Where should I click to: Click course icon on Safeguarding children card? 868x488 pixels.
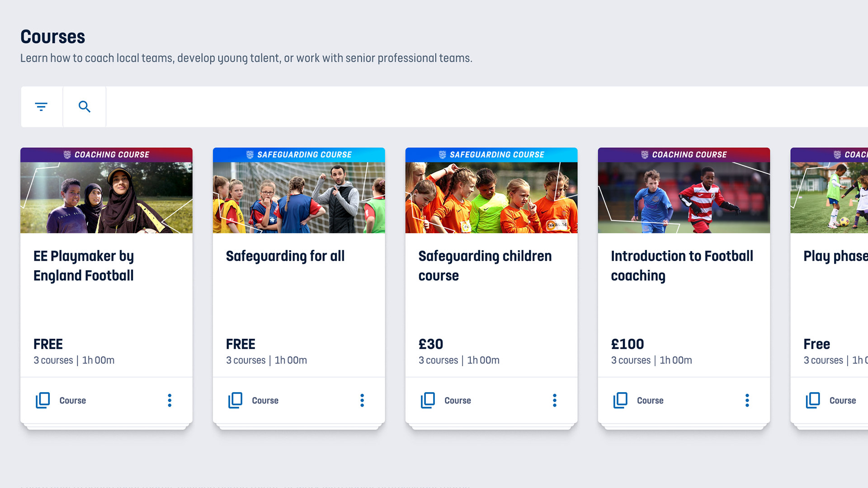point(428,400)
